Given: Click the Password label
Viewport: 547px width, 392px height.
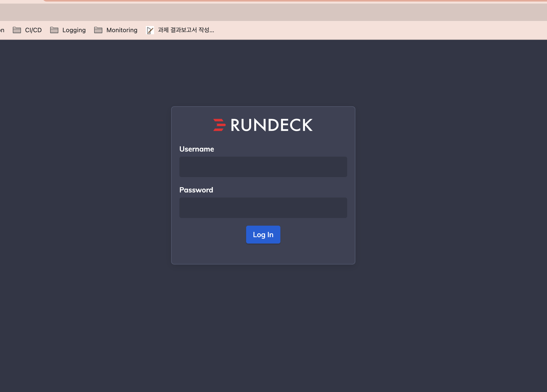Looking at the screenshot, I should click(x=196, y=190).
